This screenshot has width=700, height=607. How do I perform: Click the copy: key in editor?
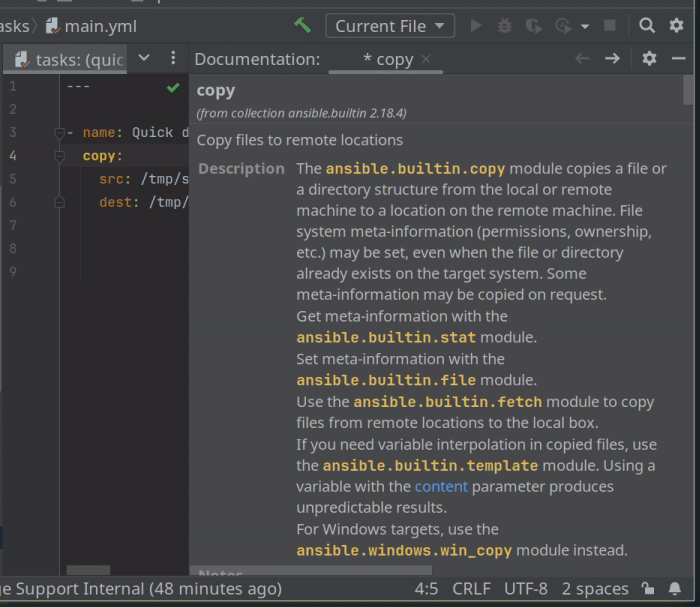click(x=102, y=156)
